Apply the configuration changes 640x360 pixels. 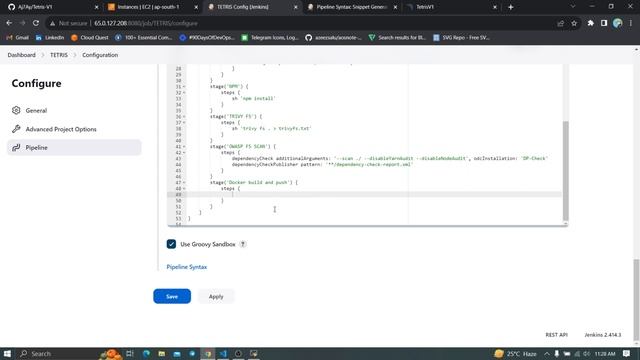216,296
